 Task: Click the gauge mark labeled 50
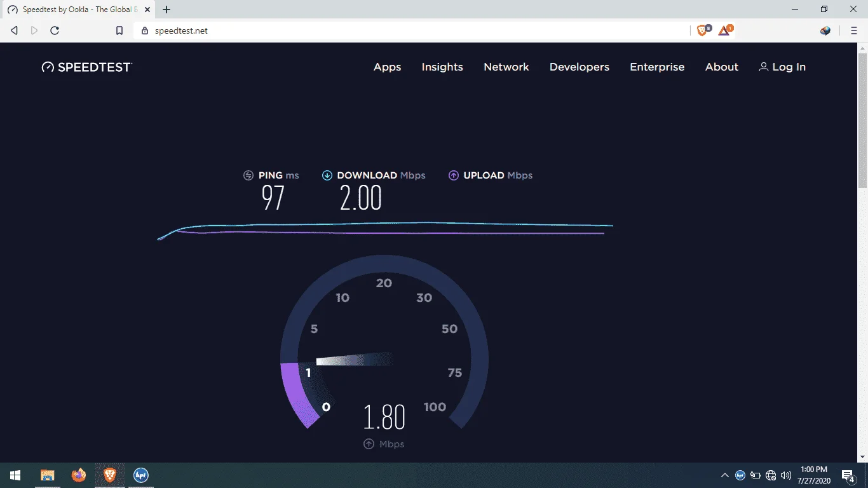pos(449,329)
